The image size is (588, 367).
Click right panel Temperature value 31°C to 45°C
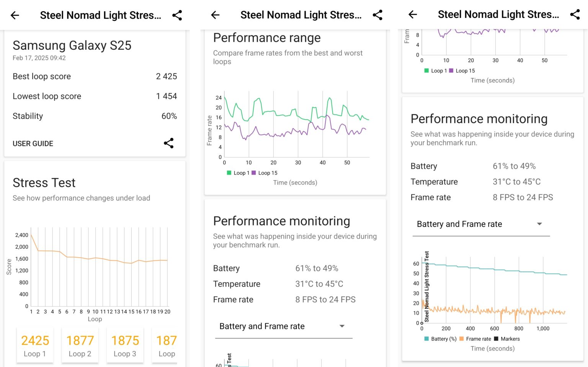517,182
